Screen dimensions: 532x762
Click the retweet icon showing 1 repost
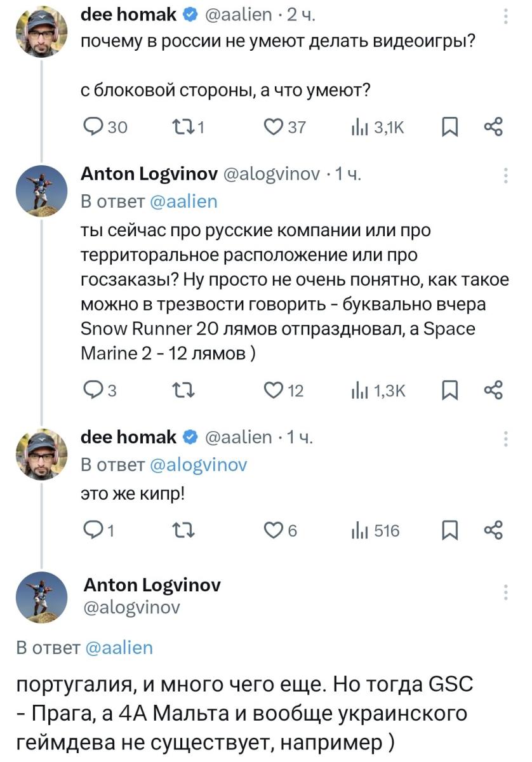[184, 127]
